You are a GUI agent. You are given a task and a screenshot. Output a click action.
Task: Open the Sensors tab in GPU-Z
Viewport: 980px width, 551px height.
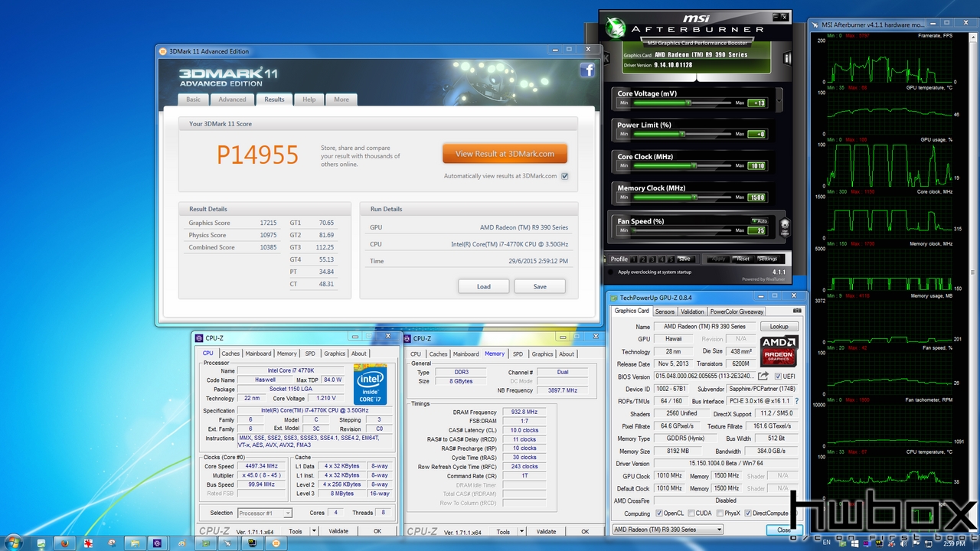[x=665, y=311]
